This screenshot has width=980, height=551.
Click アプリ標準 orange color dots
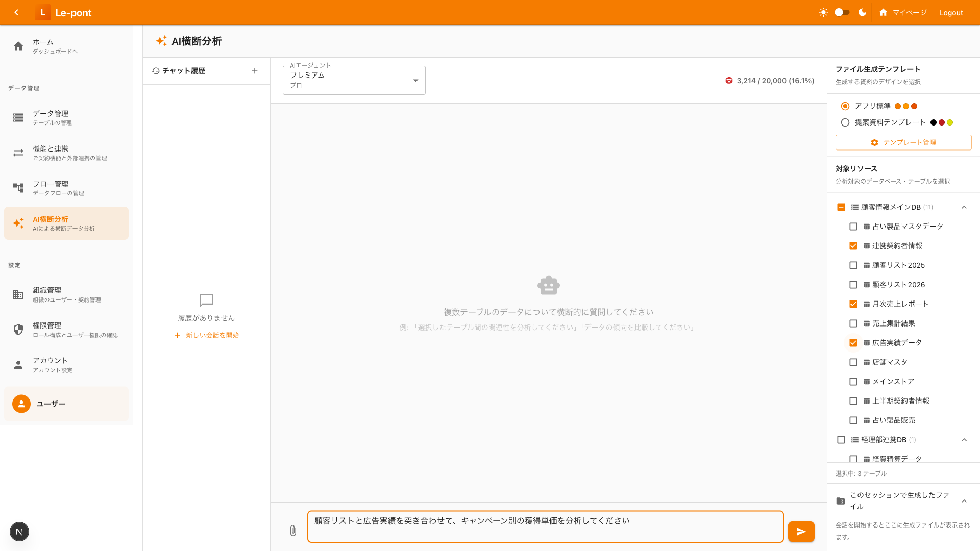pyautogui.click(x=906, y=106)
